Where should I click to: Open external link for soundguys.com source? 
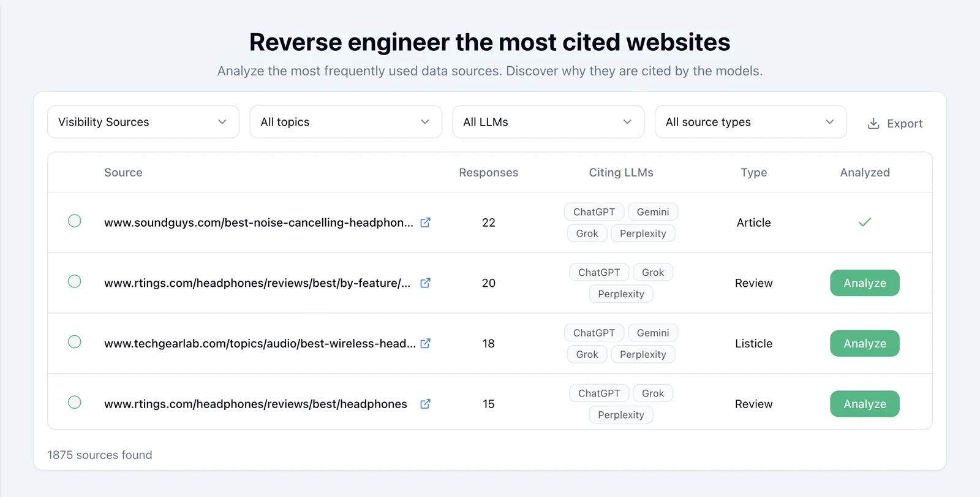point(425,222)
